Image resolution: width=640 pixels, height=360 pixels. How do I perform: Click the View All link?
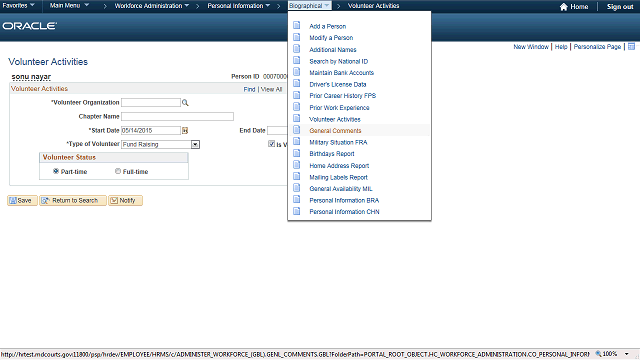[271, 89]
